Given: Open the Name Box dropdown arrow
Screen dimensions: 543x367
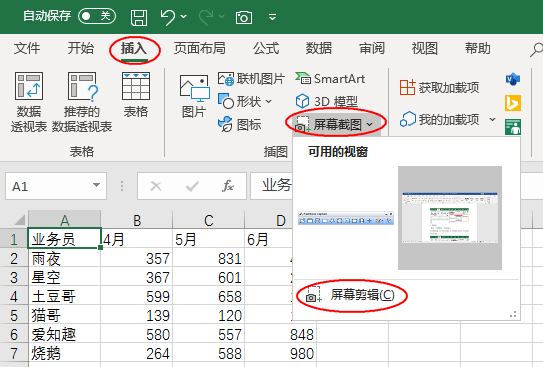Looking at the screenshot, I should click(97, 185).
